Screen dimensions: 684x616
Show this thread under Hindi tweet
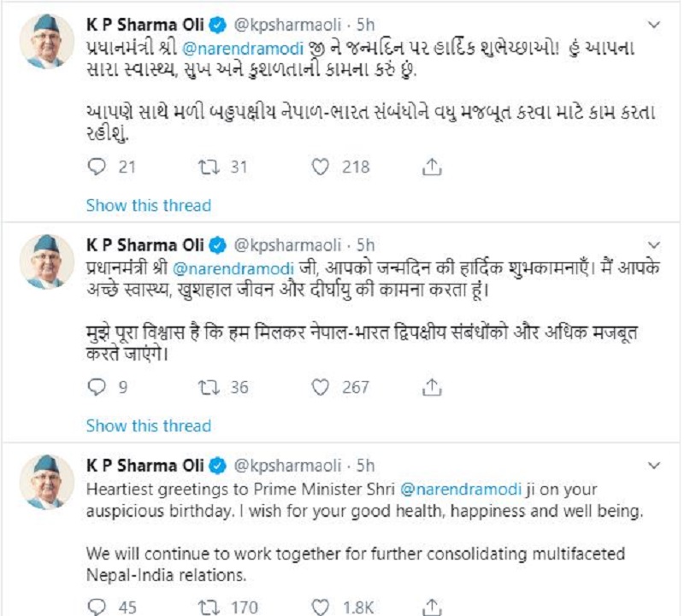148,425
